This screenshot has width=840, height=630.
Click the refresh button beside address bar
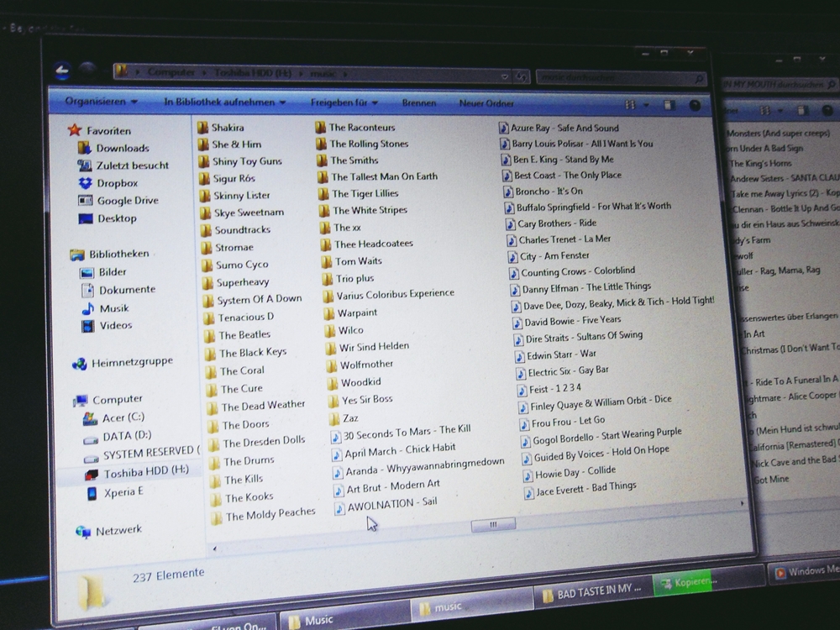(x=521, y=77)
